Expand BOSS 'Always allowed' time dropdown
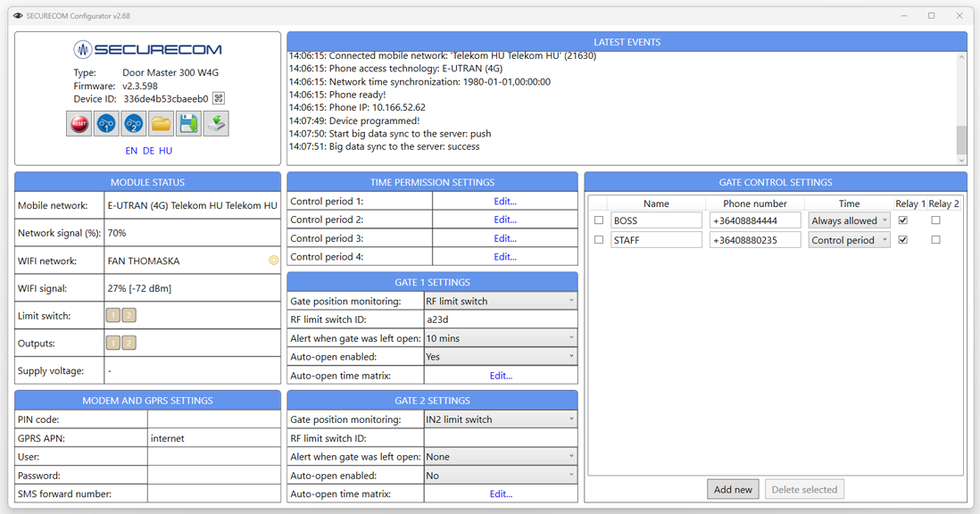Image resolution: width=980 pixels, height=514 pixels. point(849,220)
